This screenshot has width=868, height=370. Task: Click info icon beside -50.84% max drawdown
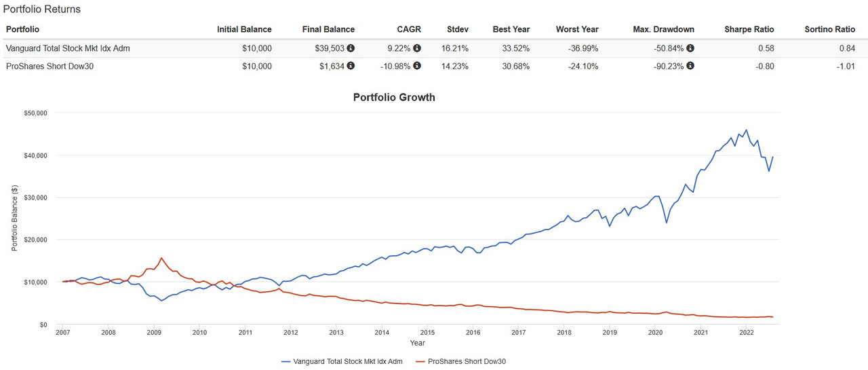[x=690, y=48]
